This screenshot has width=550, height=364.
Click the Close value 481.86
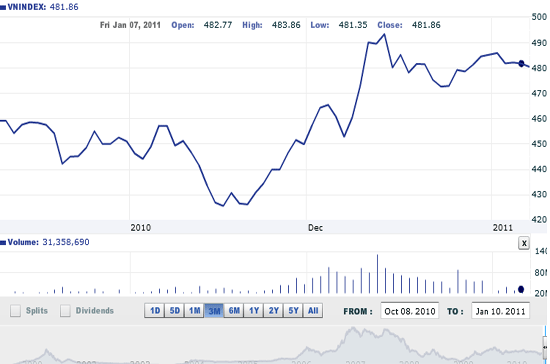point(426,25)
